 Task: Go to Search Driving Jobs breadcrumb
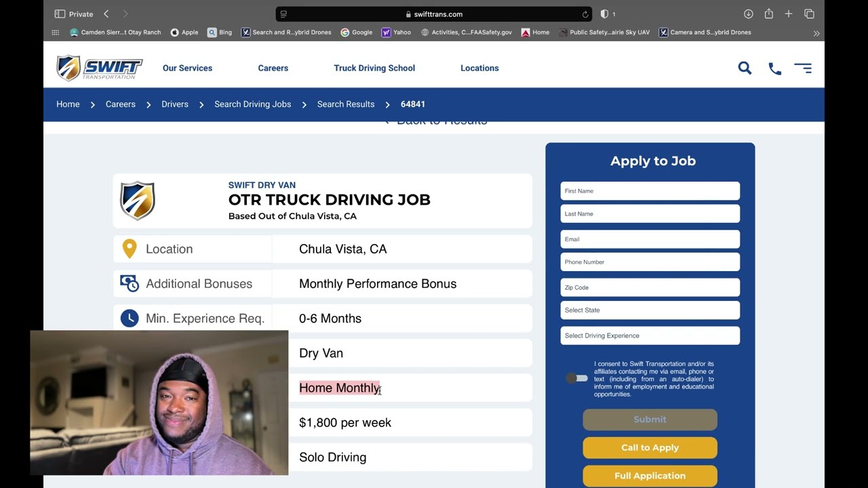click(x=253, y=104)
